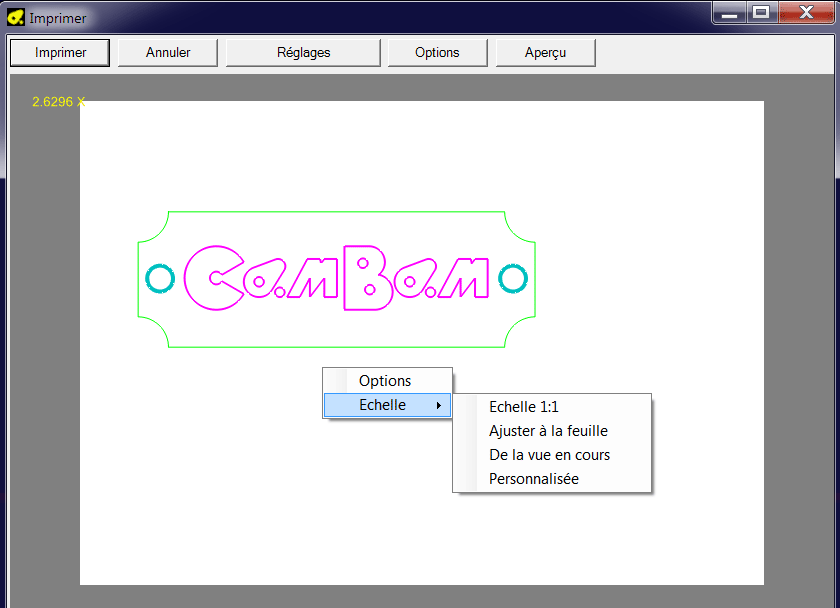
Task: Close the Imprimer window
Action: click(806, 13)
